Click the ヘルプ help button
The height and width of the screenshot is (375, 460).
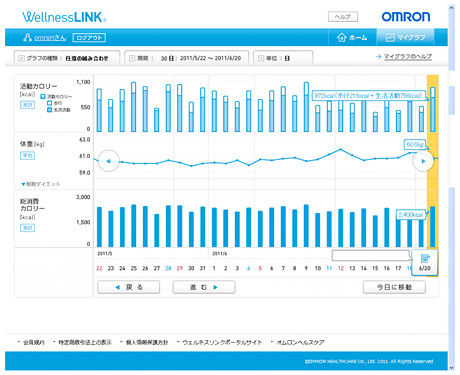[x=343, y=17]
